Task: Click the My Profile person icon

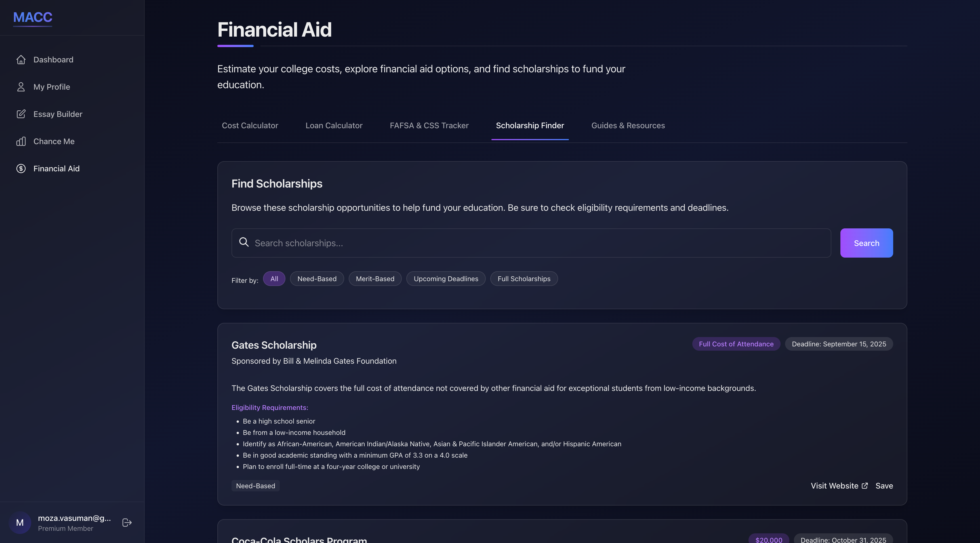Action: [x=21, y=87]
